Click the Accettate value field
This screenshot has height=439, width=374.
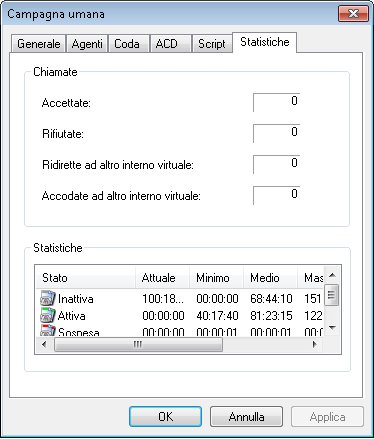coord(277,102)
